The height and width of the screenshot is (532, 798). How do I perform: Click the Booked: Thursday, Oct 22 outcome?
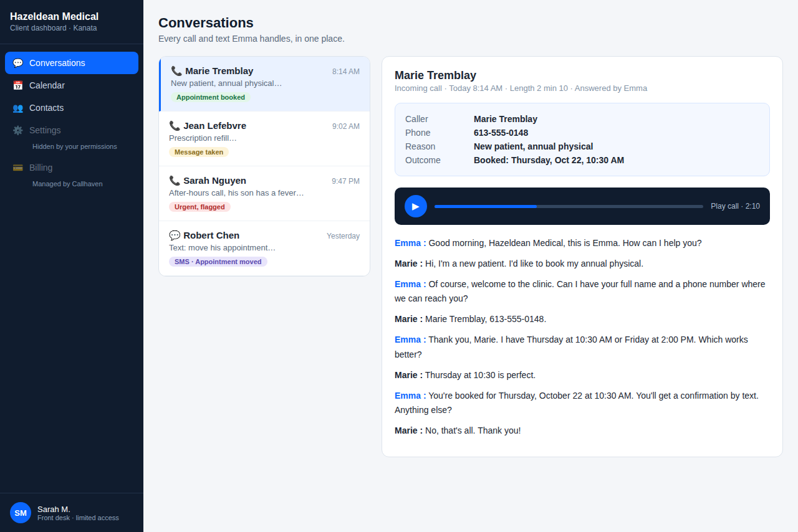point(549,160)
